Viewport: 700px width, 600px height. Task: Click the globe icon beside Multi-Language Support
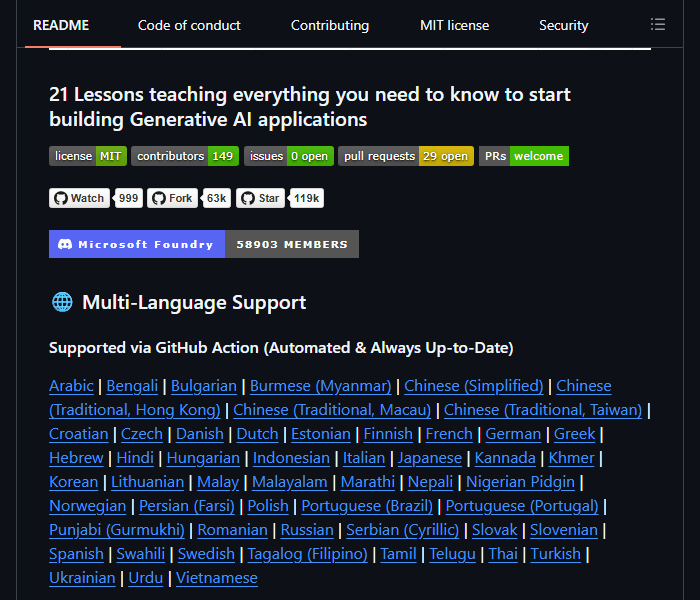pyautogui.click(x=62, y=302)
